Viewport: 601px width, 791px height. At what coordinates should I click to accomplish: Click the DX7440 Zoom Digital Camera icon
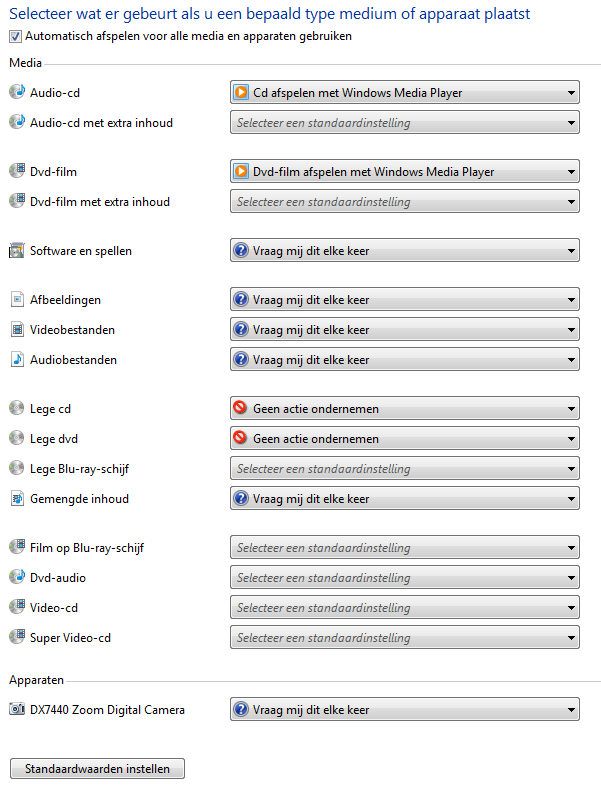pos(17,709)
